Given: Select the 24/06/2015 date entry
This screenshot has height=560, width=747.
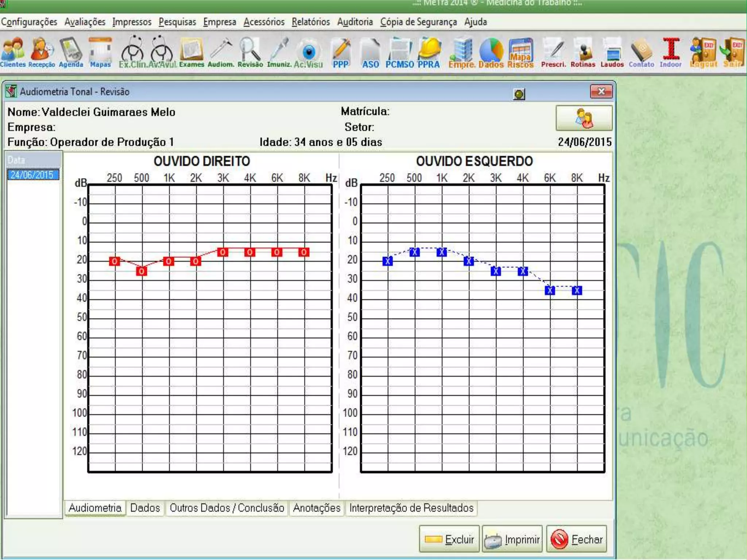Looking at the screenshot, I should [x=32, y=175].
